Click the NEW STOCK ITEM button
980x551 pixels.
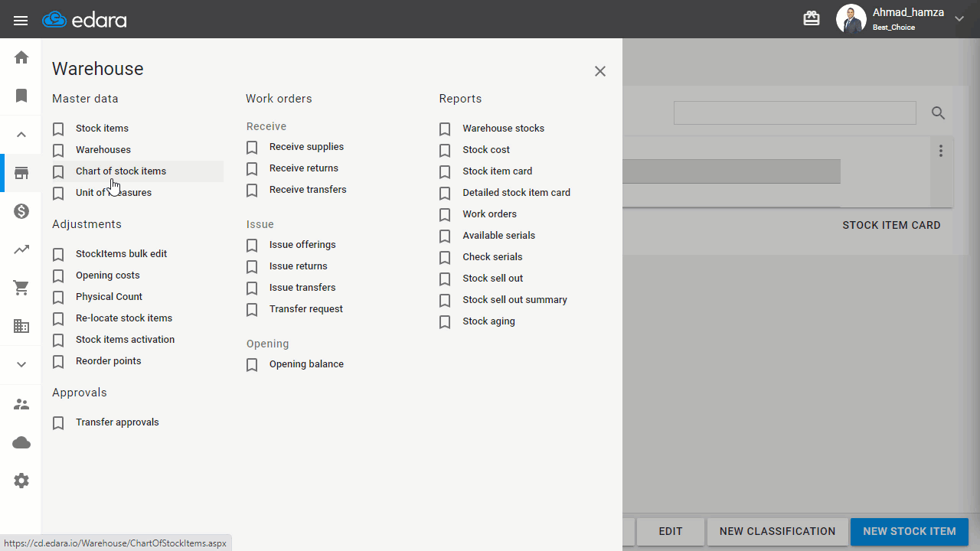coord(910,532)
